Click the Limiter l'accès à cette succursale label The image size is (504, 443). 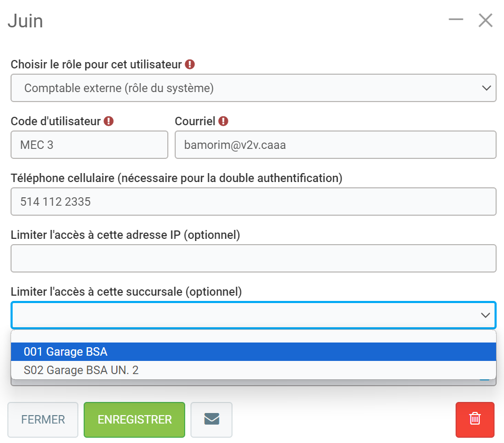[126, 291]
